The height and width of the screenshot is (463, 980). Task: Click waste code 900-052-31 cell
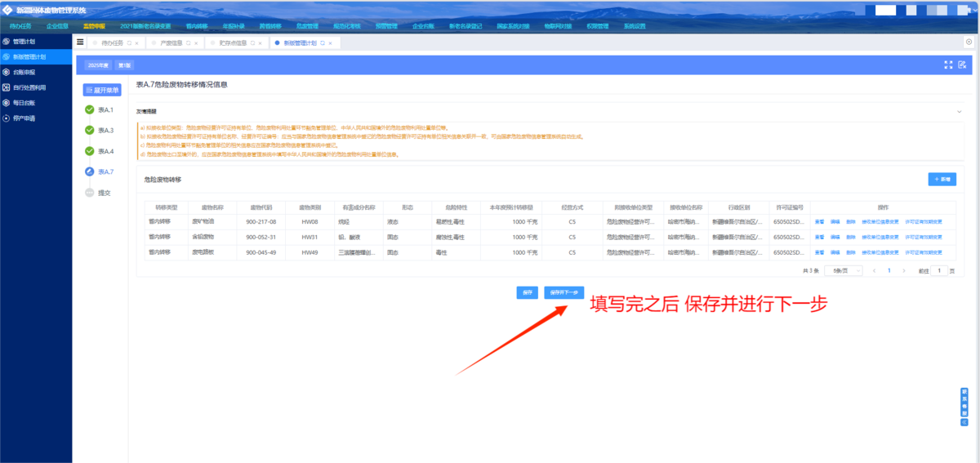[x=261, y=237]
